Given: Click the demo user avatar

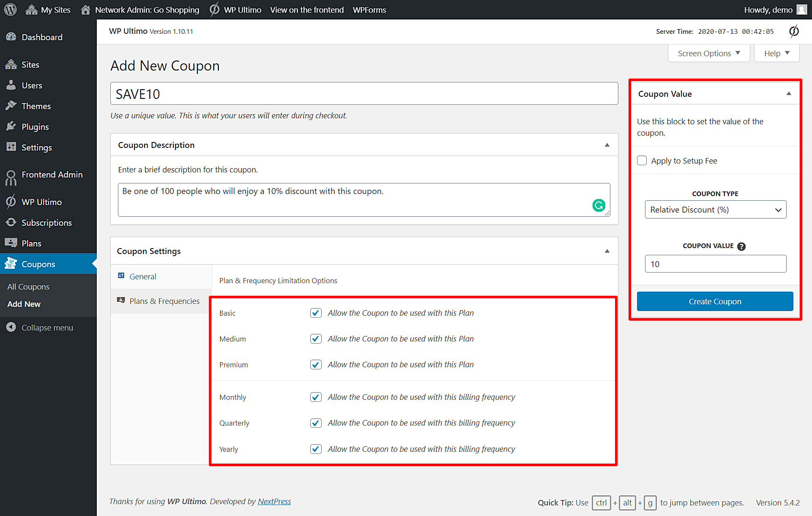Looking at the screenshot, I should (801, 9).
